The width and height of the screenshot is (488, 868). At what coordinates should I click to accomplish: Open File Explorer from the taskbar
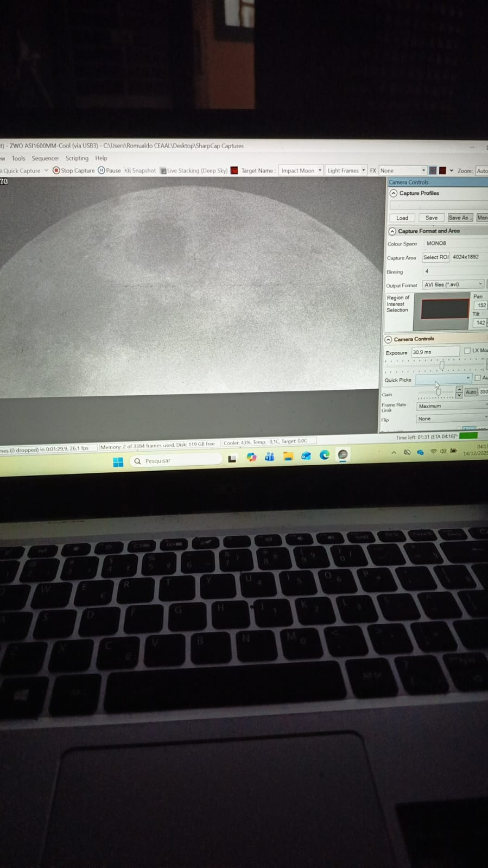click(288, 457)
